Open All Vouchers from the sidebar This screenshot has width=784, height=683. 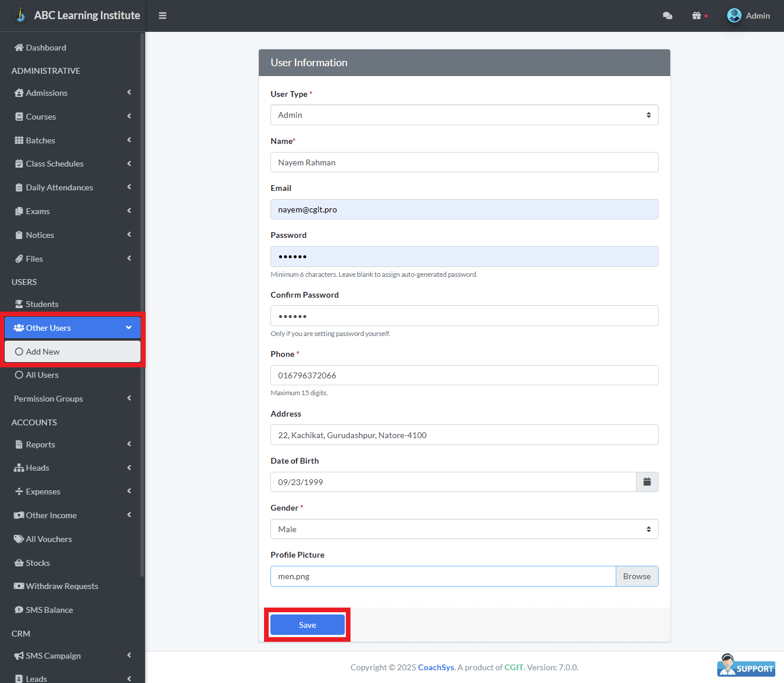pos(49,539)
